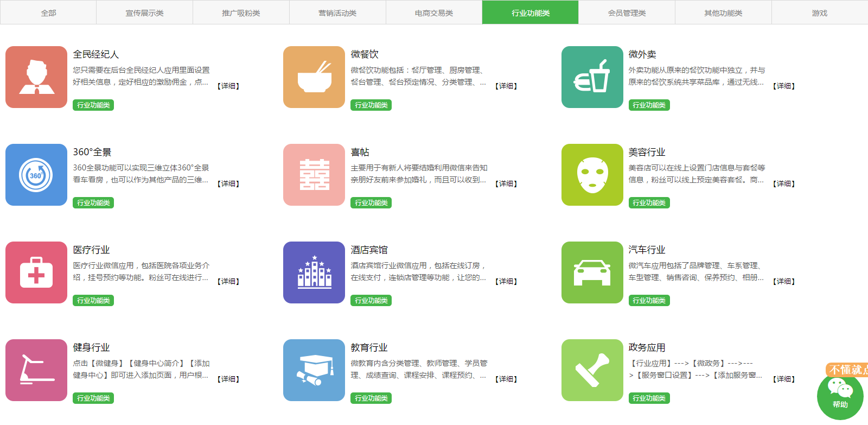This screenshot has height=425, width=868.
Task: View 详细 details for 酒店宾馆
Action: [506, 281]
